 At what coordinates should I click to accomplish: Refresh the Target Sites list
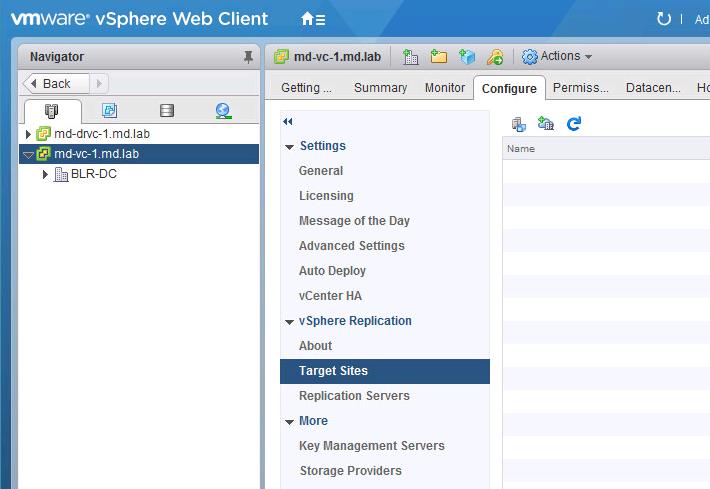coord(574,124)
